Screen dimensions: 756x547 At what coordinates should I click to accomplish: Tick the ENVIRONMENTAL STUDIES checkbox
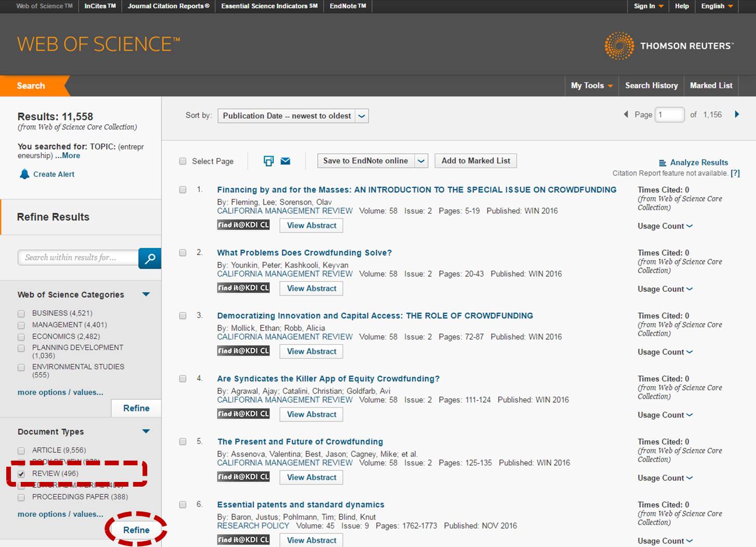(x=21, y=368)
